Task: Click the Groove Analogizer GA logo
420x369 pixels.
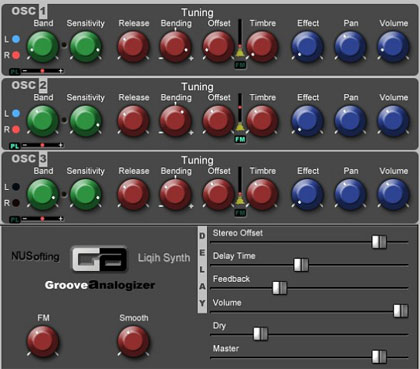Action: tap(99, 259)
